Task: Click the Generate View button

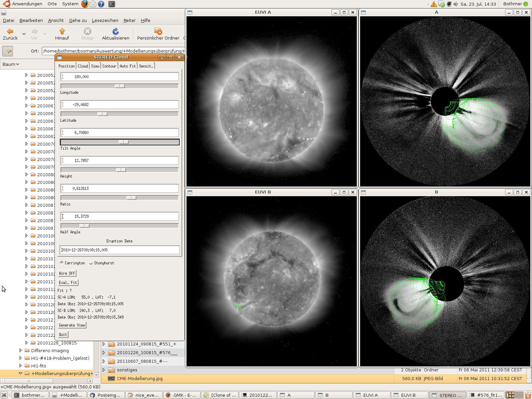Action: coord(72,325)
